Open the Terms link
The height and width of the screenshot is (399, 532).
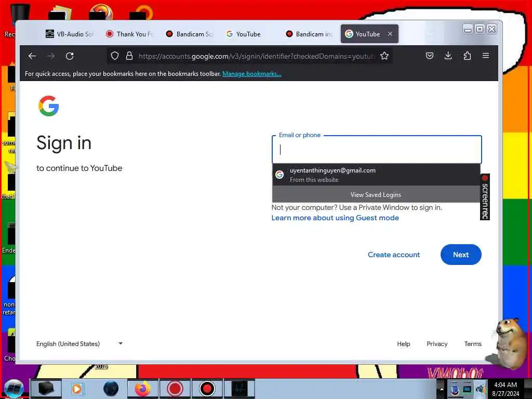pyautogui.click(x=473, y=344)
